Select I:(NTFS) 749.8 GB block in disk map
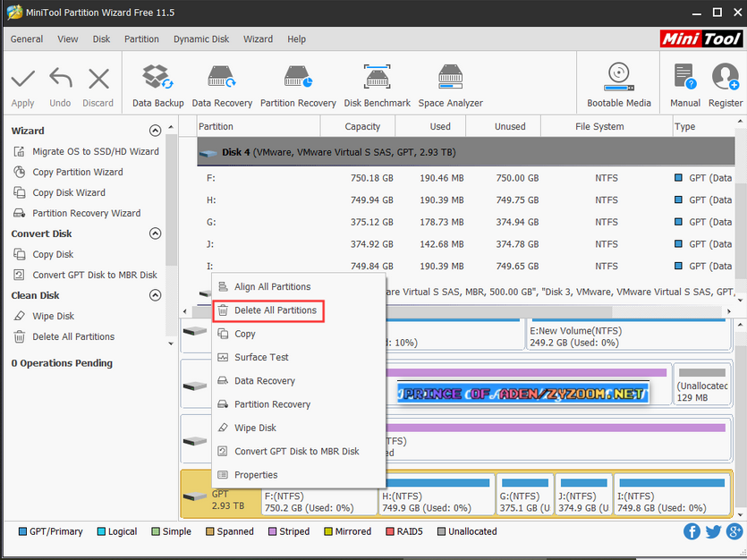 point(672,496)
